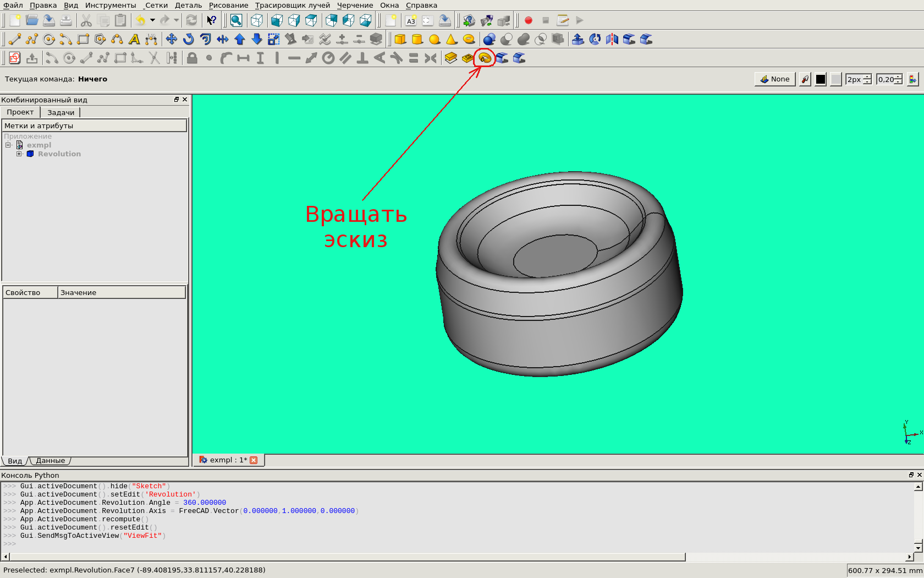Select the circled Revolve sketch tool
924x578 pixels.
tap(485, 58)
